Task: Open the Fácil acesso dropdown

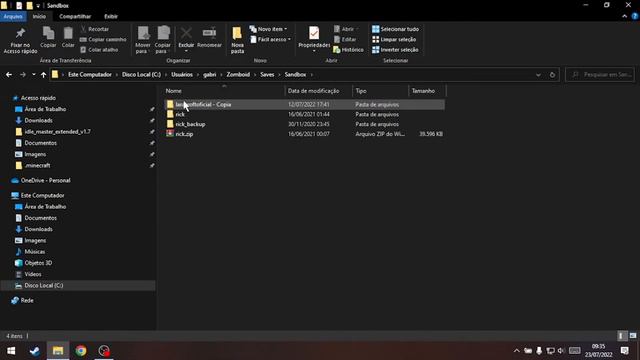Action: coord(270,40)
